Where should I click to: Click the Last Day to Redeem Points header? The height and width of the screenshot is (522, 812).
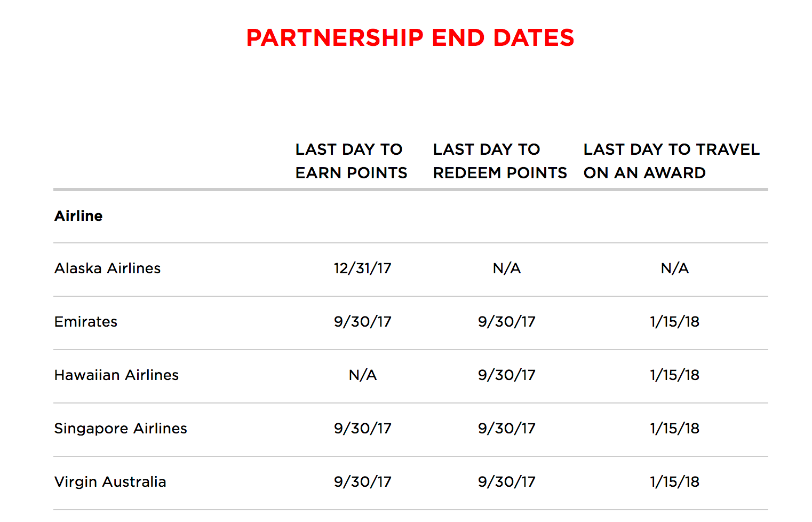pyautogui.click(x=499, y=161)
